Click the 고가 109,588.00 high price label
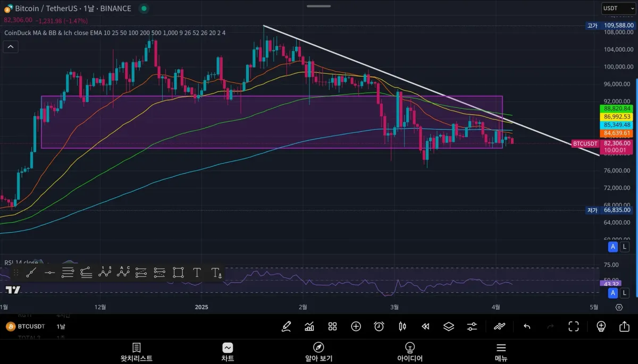Screen dimensions: 638x364 [x=609, y=25]
